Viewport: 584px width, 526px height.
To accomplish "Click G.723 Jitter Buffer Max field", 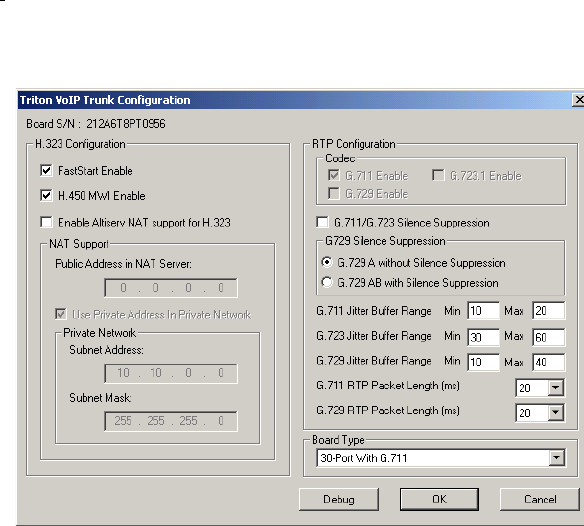I will (x=549, y=337).
